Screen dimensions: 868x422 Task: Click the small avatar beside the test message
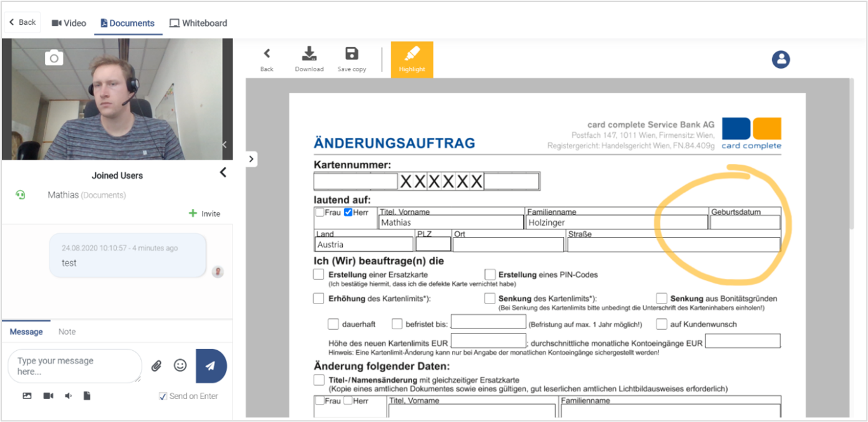217,271
